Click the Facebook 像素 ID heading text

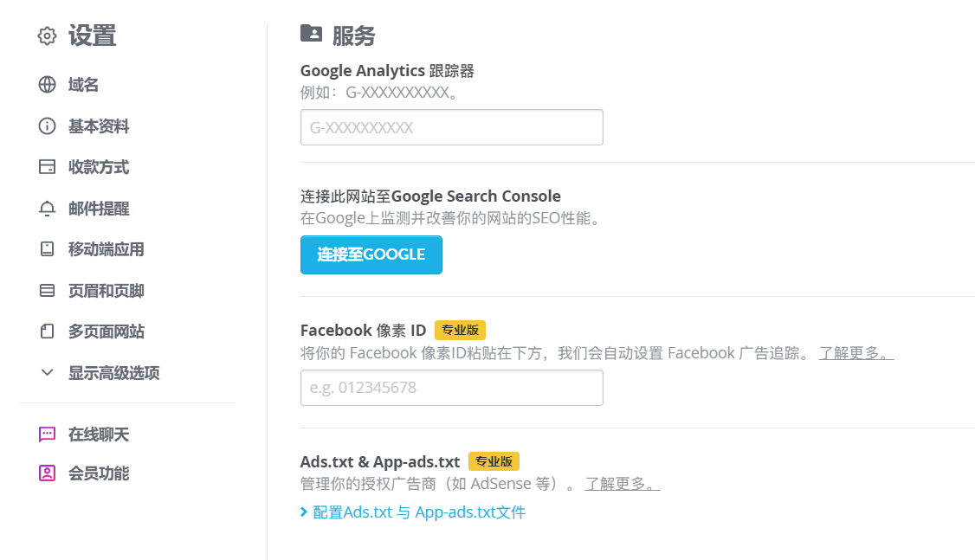(363, 330)
